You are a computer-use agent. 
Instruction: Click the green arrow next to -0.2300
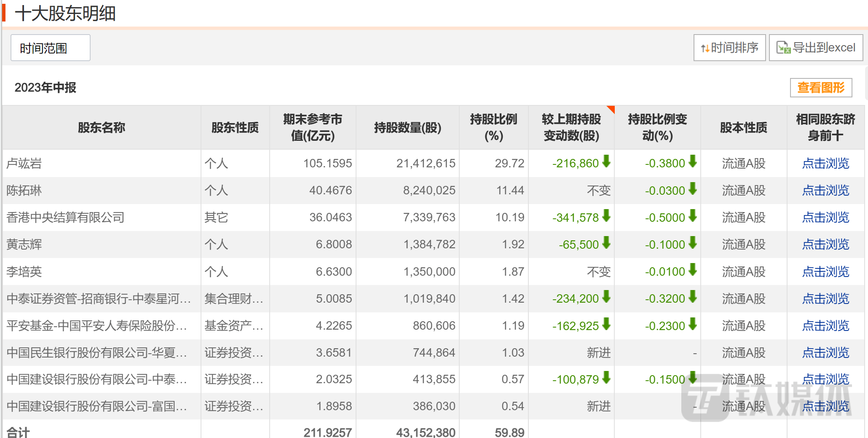tap(692, 324)
